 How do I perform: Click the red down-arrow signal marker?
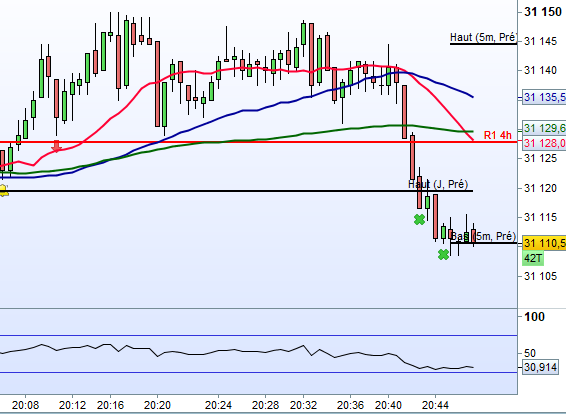coord(56,146)
